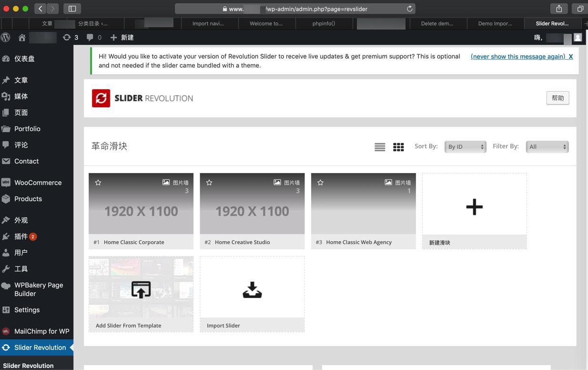This screenshot has width=588, height=370.
Task: Click the Home Creative Studio title
Action: pos(242,242)
